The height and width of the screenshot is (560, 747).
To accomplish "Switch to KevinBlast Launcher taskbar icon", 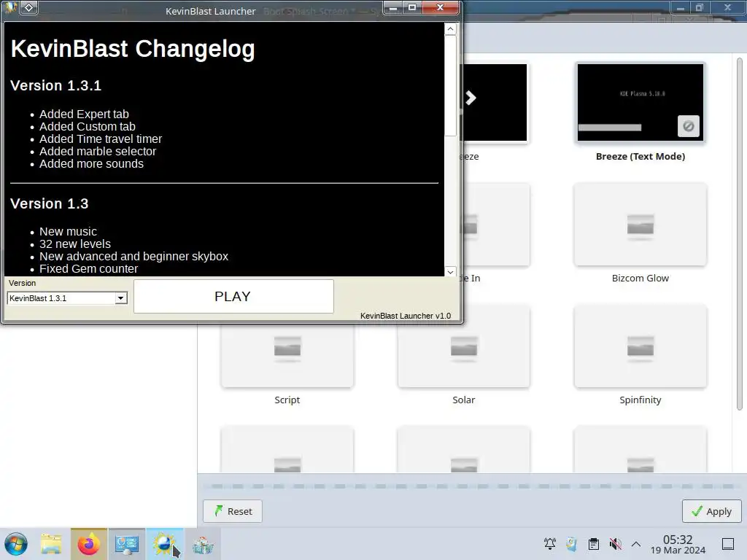I will click(164, 544).
